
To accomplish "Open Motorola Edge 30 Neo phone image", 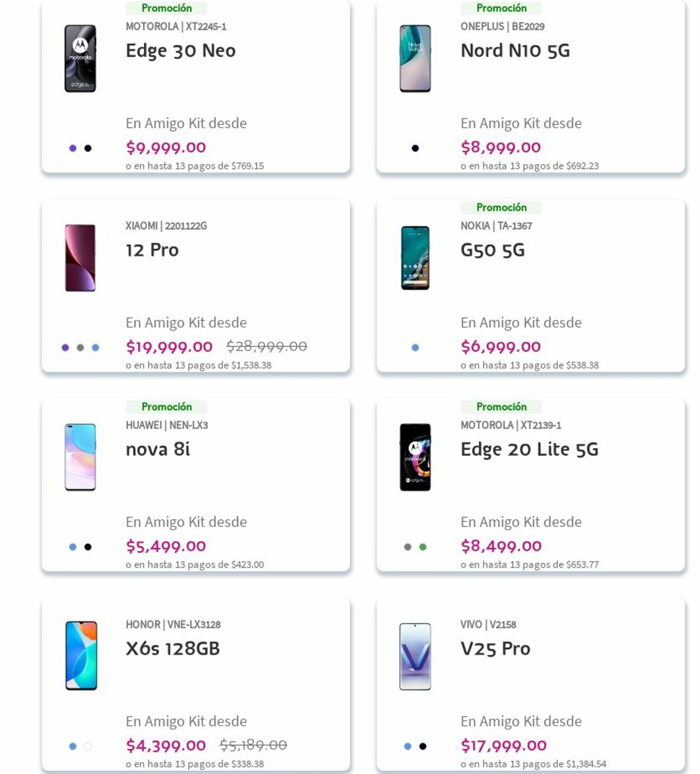I will tap(80, 58).
